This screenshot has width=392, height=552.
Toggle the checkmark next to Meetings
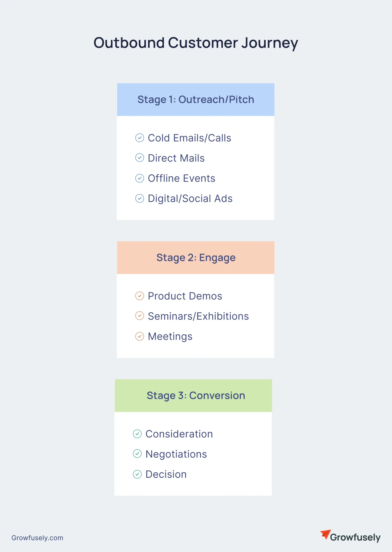click(140, 336)
